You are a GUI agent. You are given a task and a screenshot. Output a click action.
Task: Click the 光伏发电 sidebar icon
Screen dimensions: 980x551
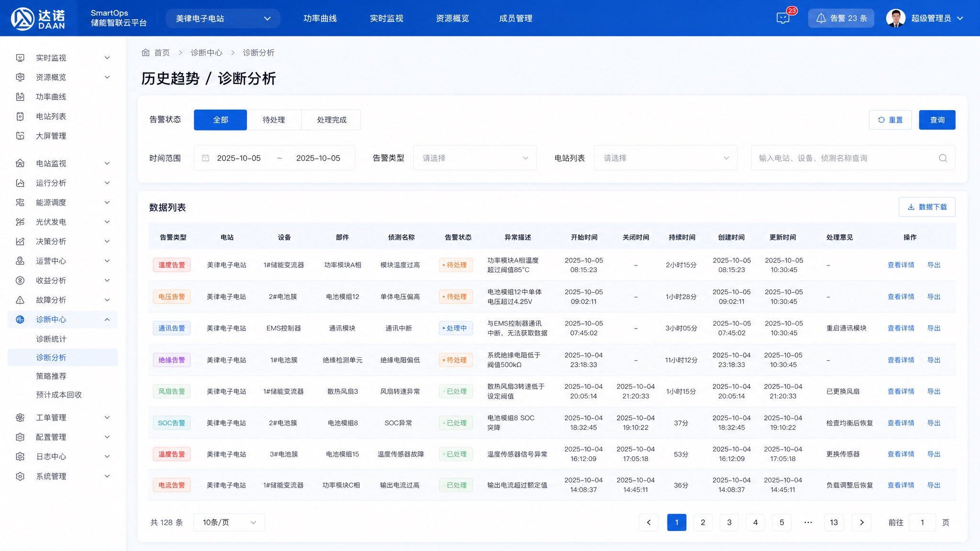[x=20, y=222]
